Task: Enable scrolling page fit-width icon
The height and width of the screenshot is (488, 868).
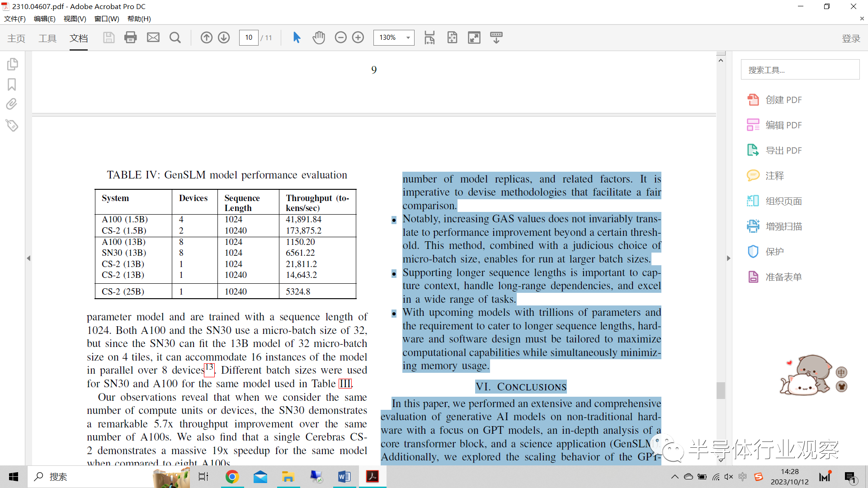Action: [x=429, y=38]
